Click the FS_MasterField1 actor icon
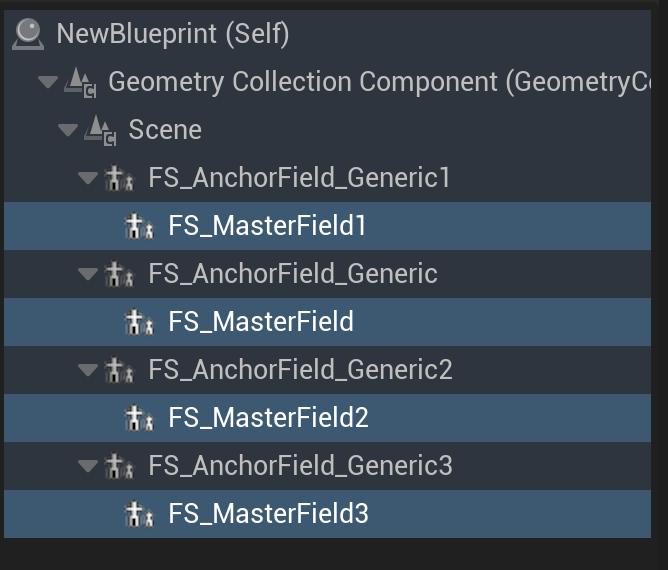The image size is (668, 570). (x=139, y=226)
